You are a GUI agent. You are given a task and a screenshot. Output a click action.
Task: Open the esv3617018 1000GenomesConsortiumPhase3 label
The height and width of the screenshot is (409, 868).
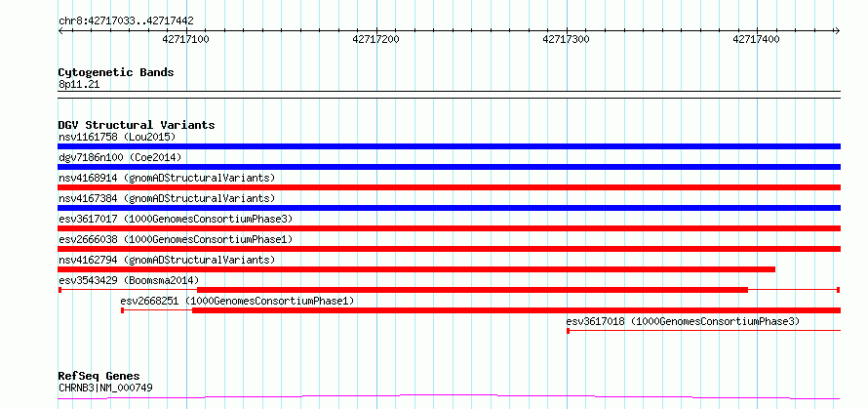pyautogui.click(x=683, y=321)
